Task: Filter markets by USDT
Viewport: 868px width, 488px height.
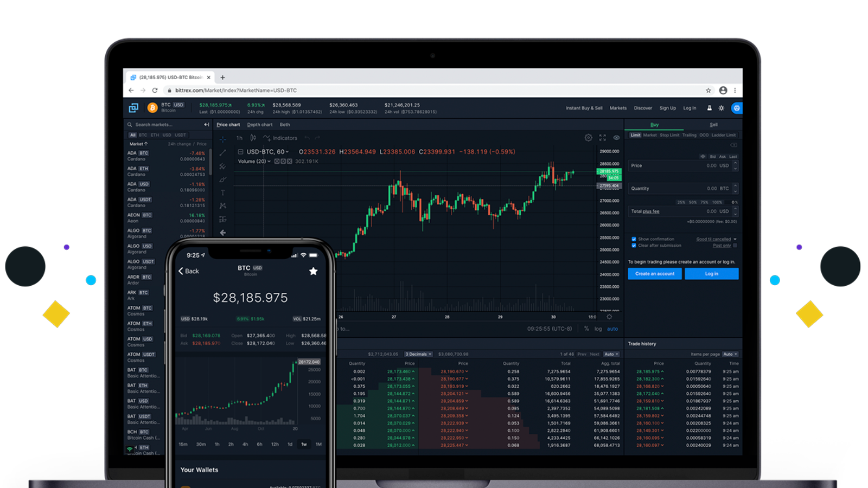Action: pyautogui.click(x=180, y=135)
